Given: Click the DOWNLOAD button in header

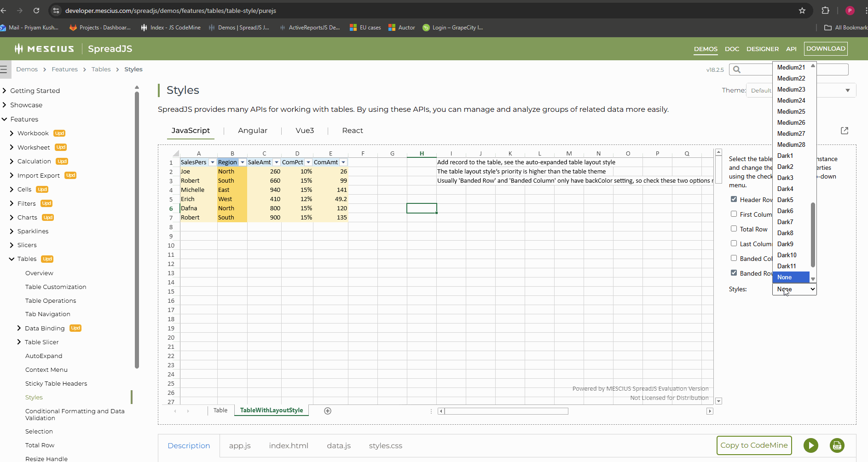Looking at the screenshot, I should [826, 49].
